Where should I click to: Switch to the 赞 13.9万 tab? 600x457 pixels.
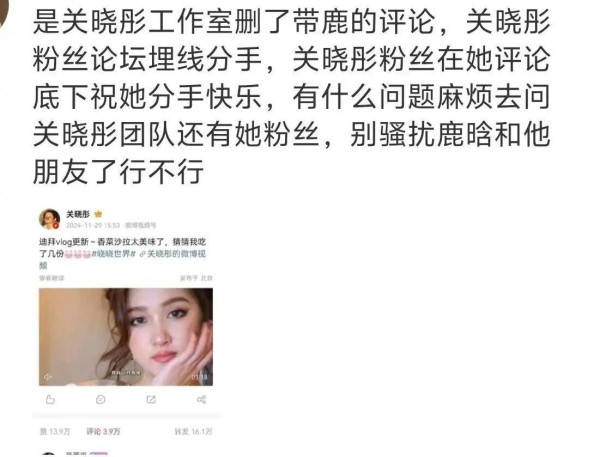tap(55, 432)
